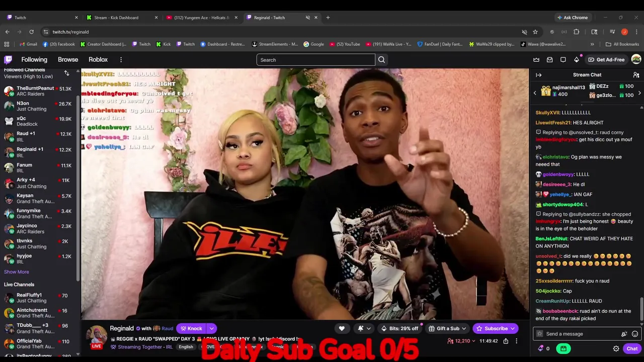
Task: Open Bits balance icon below chat input
Action: (x=541, y=348)
